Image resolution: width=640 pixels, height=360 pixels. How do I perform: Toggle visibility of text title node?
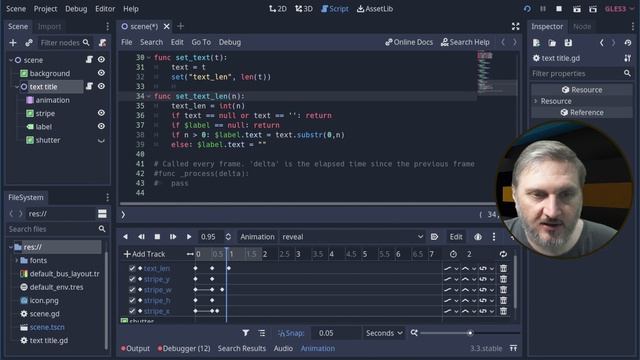[x=101, y=87]
